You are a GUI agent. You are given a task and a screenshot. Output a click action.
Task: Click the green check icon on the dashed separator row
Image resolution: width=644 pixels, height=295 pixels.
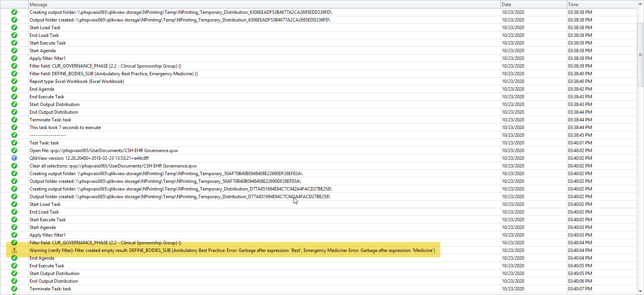click(14, 135)
